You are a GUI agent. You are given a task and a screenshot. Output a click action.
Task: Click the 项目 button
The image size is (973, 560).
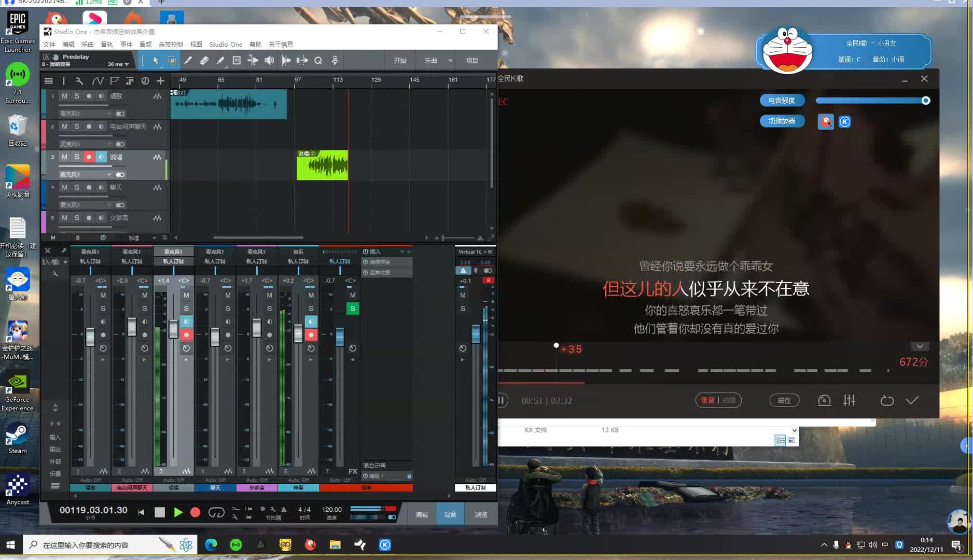click(x=472, y=61)
